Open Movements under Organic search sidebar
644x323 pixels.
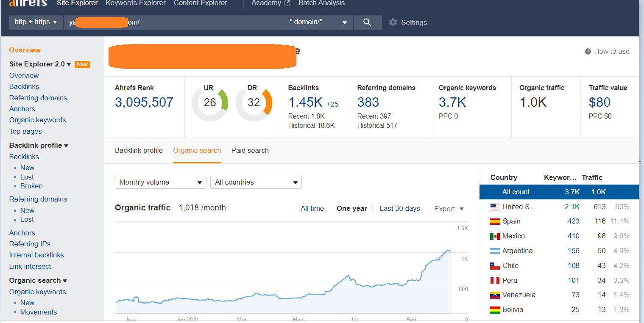pyautogui.click(x=39, y=312)
